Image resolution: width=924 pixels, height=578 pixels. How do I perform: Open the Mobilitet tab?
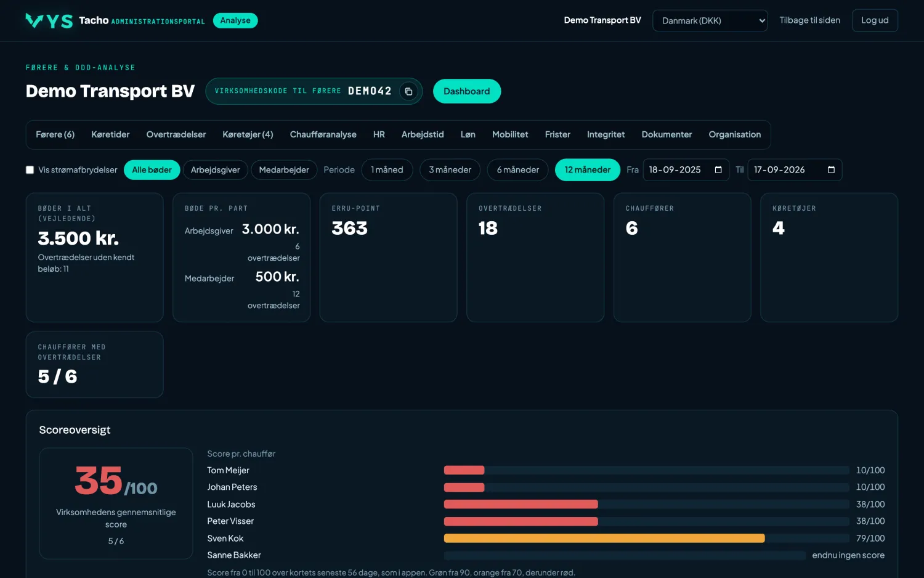coord(510,134)
